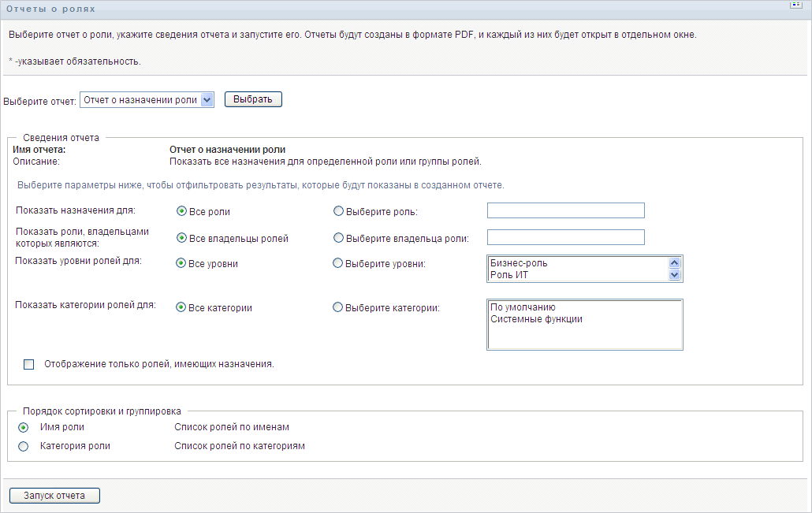The image size is (812, 513).
Task: Click the role name input field
Action: [566, 210]
